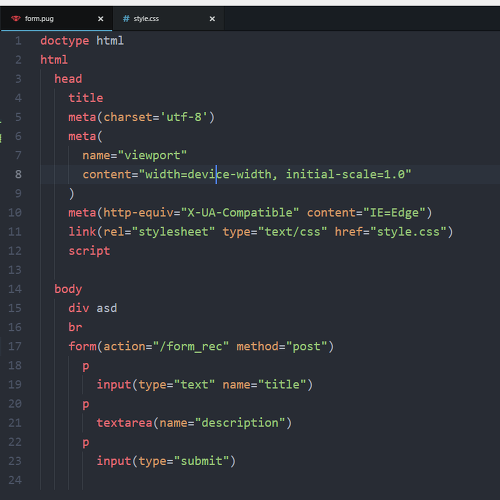Click line number 1 in the gutter
Image resolution: width=500 pixels, height=500 pixels.
tap(18, 41)
